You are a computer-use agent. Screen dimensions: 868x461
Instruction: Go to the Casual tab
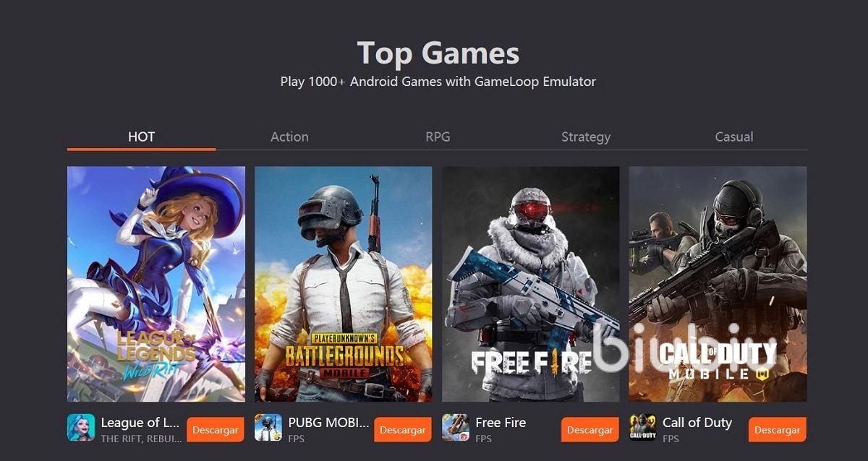[x=734, y=137]
